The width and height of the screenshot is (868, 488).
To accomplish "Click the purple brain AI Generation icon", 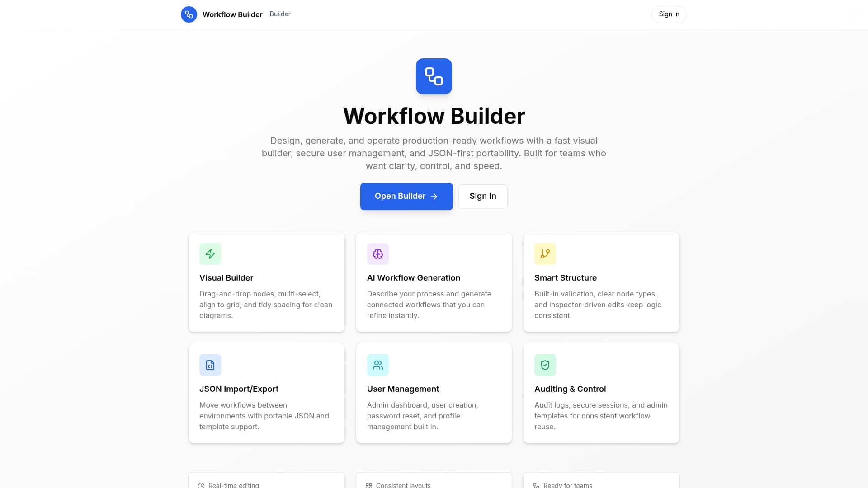I will tap(378, 254).
